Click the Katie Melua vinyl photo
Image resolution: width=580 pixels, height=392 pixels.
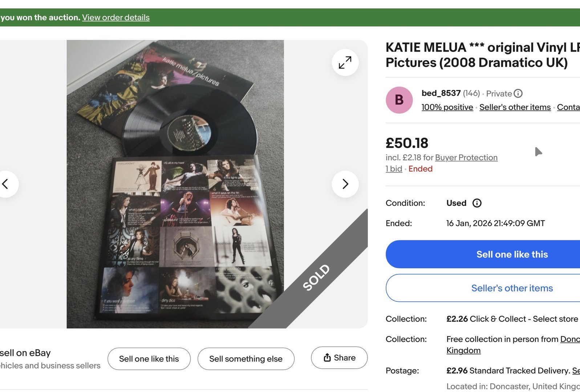click(175, 184)
